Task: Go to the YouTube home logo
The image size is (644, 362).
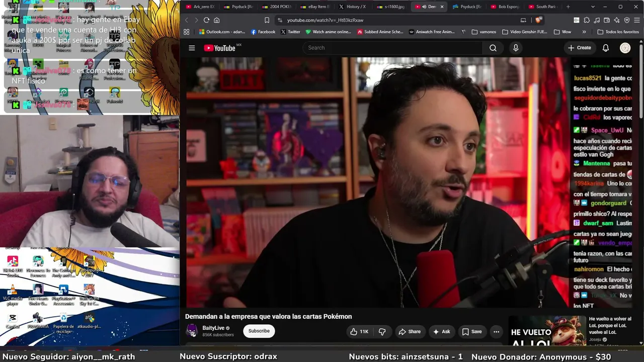Action: coord(220,48)
